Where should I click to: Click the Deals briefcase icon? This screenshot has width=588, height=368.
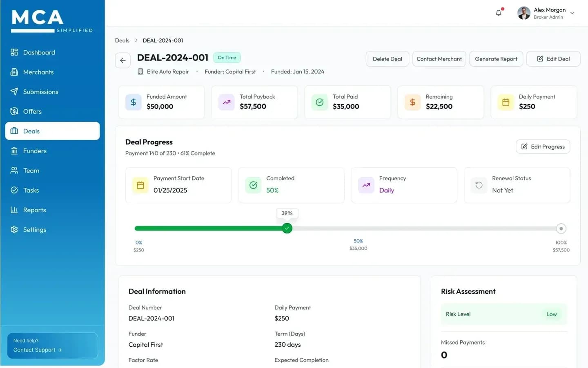tap(14, 131)
